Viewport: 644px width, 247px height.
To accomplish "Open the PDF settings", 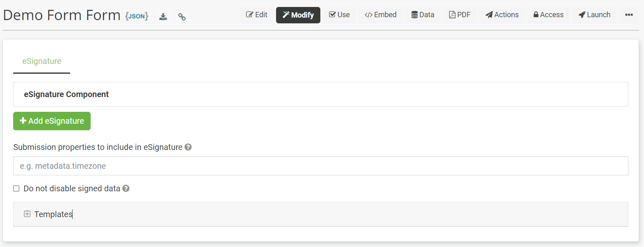I will (x=460, y=15).
